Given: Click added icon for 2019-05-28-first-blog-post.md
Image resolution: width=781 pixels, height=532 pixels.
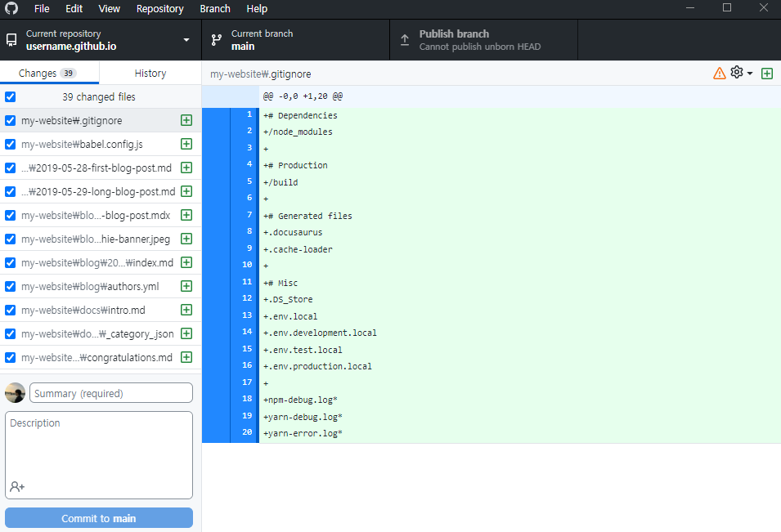Looking at the screenshot, I should (186, 168).
